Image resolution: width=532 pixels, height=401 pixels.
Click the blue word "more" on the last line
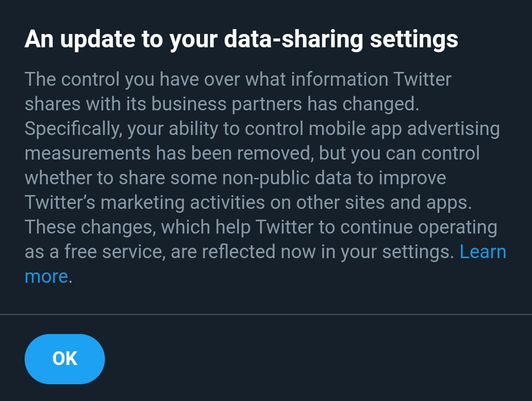[46, 276]
